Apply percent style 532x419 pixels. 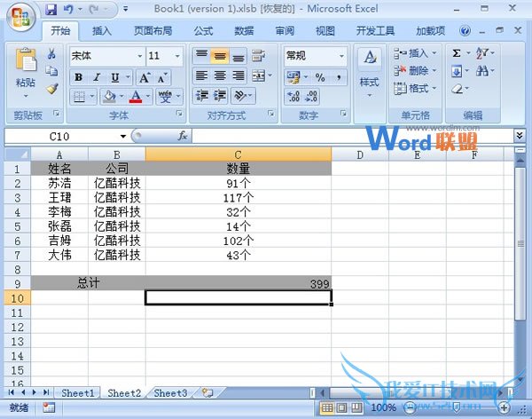(x=320, y=77)
